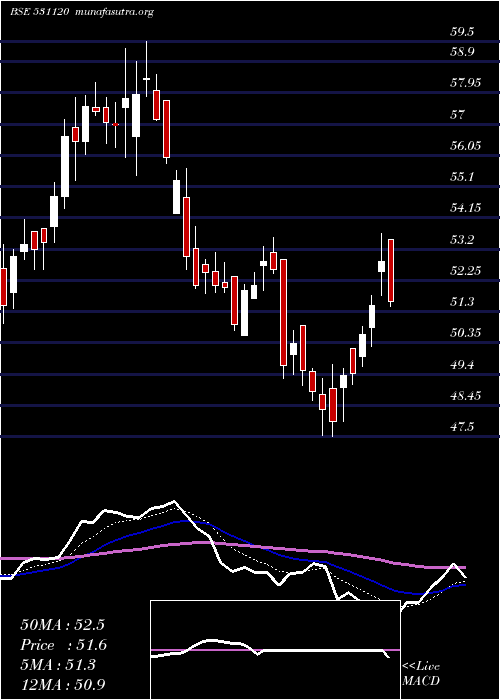Click the last red candlestick on right
This screenshot has width=500, height=700.
[391, 270]
